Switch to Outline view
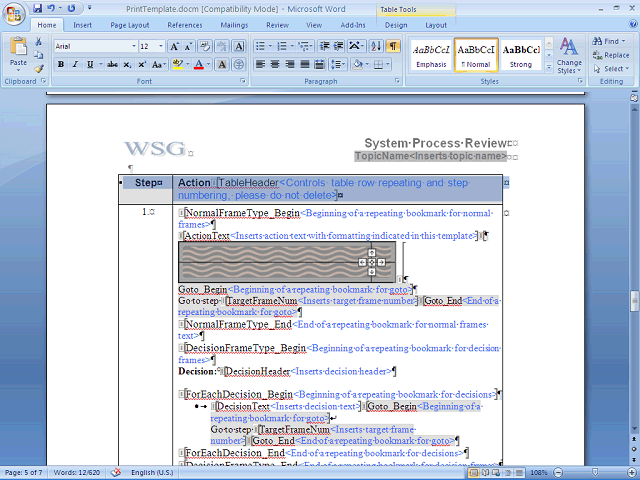The height and width of the screenshot is (480, 640). point(507,473)
